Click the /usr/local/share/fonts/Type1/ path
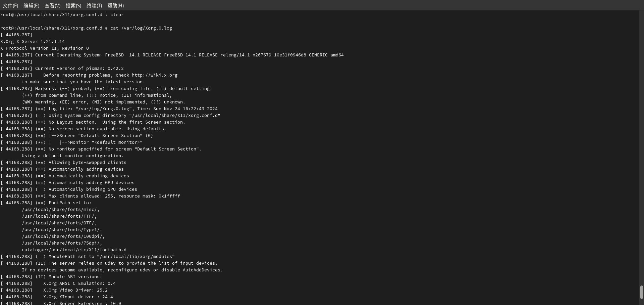 pyautogui.click(x=62, y=230)
